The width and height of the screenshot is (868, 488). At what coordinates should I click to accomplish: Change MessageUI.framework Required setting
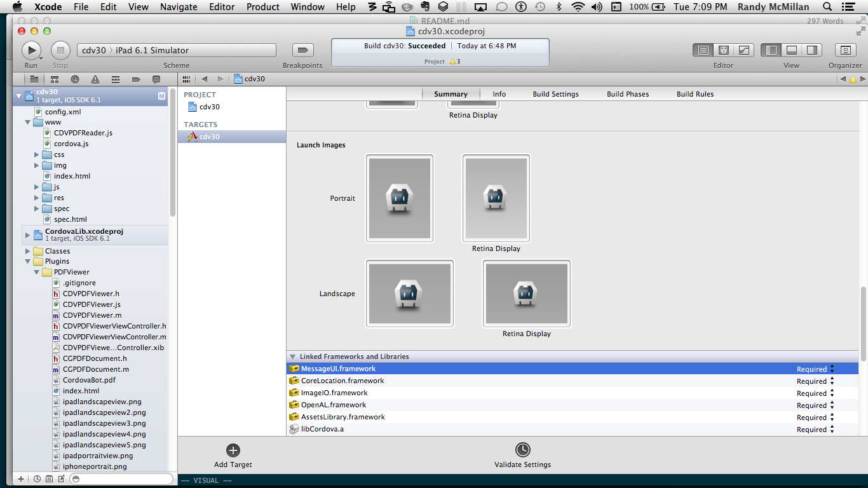[816, 369]
